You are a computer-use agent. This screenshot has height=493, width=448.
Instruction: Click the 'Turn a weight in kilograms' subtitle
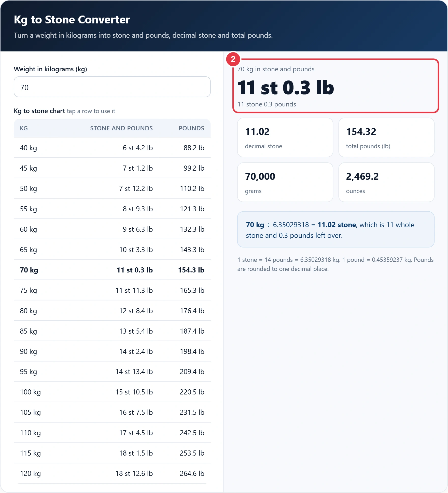pos(143,35)
